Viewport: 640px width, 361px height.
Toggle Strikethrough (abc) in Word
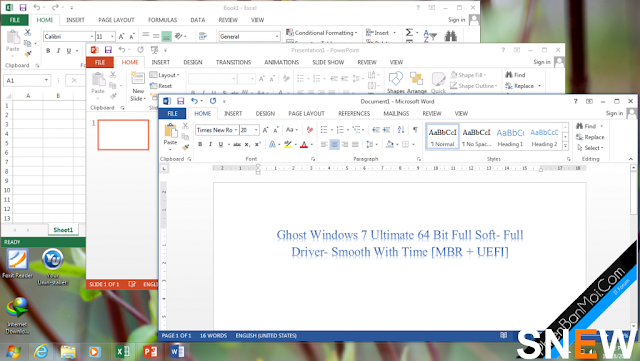pyautogui.click(x=237, y=144)
